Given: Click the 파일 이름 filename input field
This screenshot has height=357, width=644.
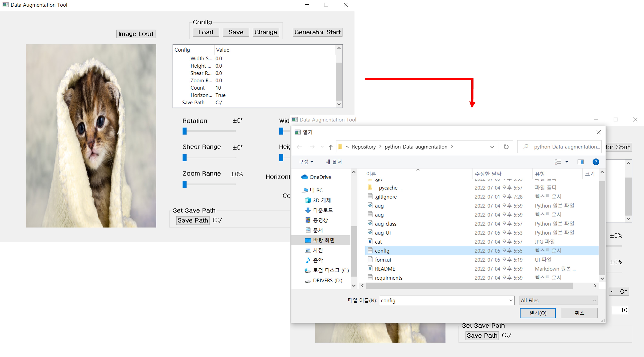Looking at the screenshot, I should (x=444, y=300).
